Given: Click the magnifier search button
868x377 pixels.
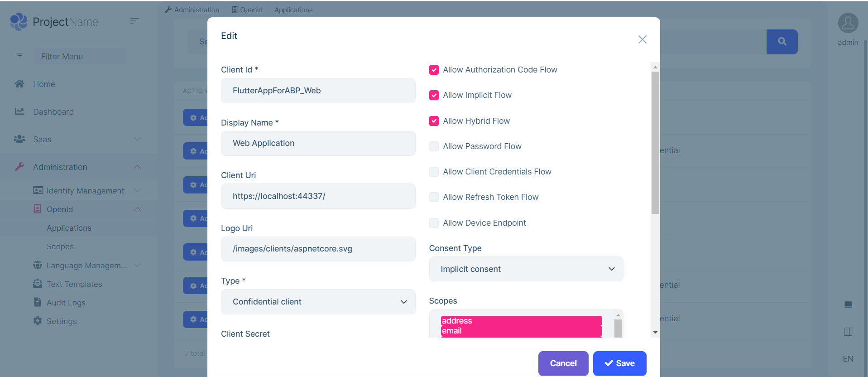Looking at the screenshot, I should pos(782,42).
